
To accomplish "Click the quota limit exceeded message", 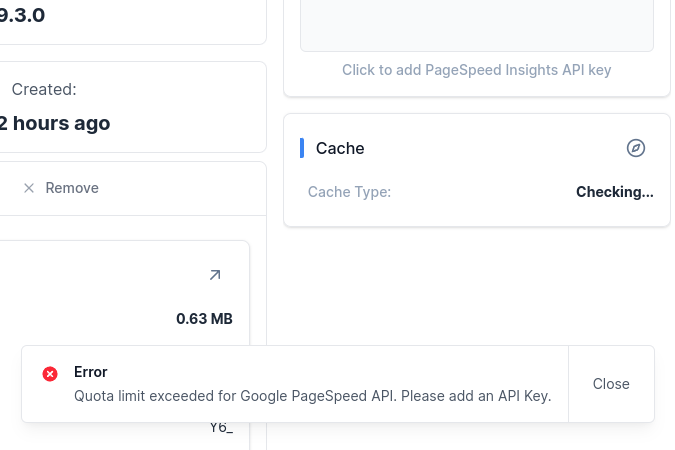I will point(313,396).
